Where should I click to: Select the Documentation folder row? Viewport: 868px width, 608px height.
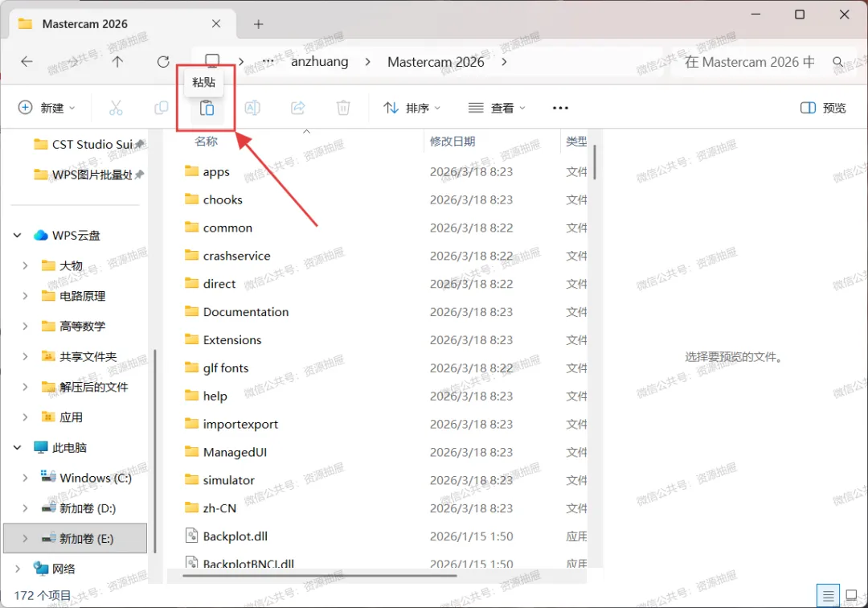(x=385, y=312)
